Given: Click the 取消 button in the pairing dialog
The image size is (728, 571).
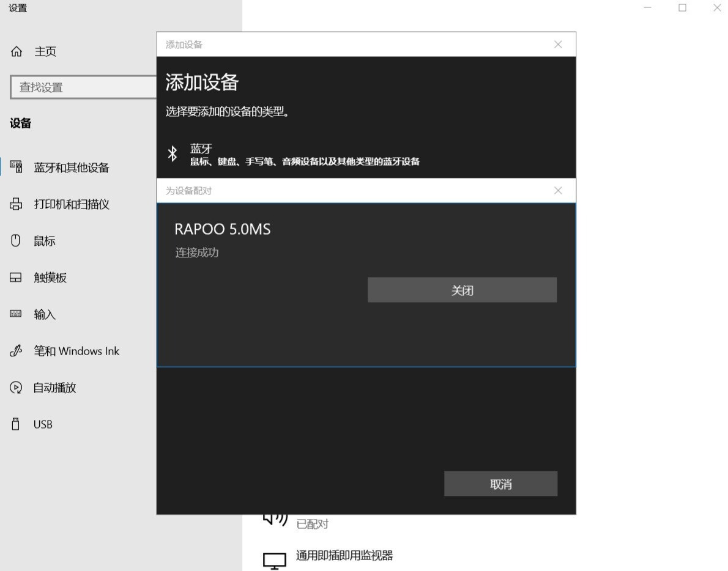Looking at the screenshot, I should coord(500,483).
